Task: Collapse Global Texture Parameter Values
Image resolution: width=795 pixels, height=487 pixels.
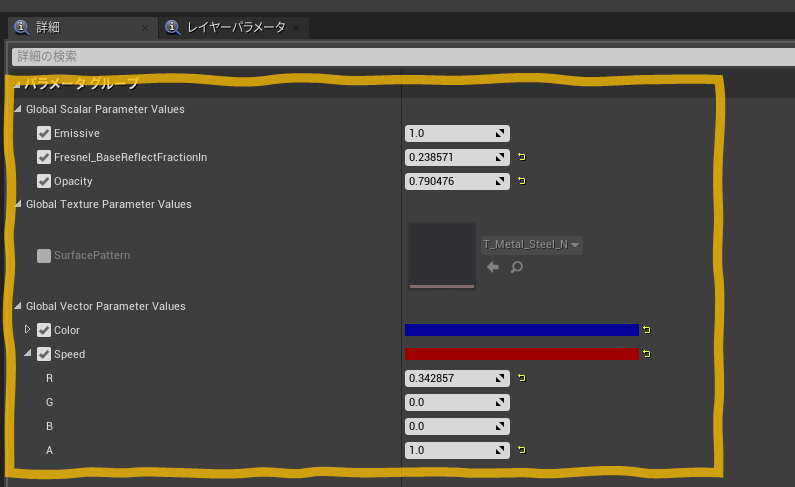Action: [18, 204]
